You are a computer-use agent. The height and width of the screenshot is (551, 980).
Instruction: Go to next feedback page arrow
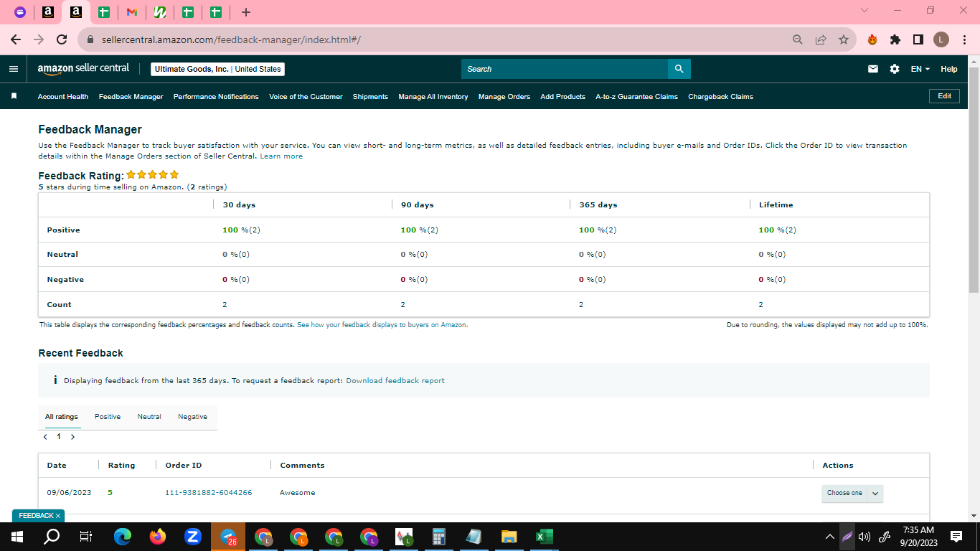[x=72, y=436]
